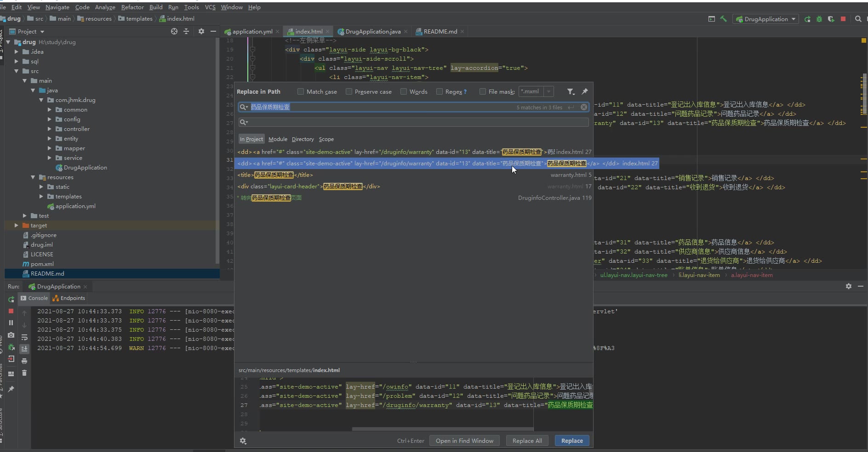The height and width of the screenshot is (452, 868).
Task: Open the DrugApplication run configuration dropdown
Action: click(765, 19)
